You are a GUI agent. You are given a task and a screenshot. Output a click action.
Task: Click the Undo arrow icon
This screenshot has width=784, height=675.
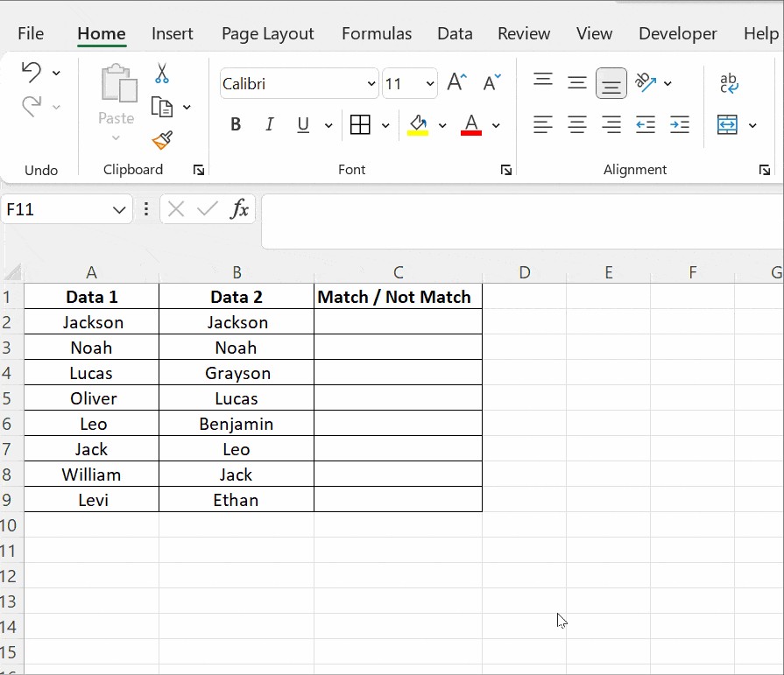pos(32,72)
